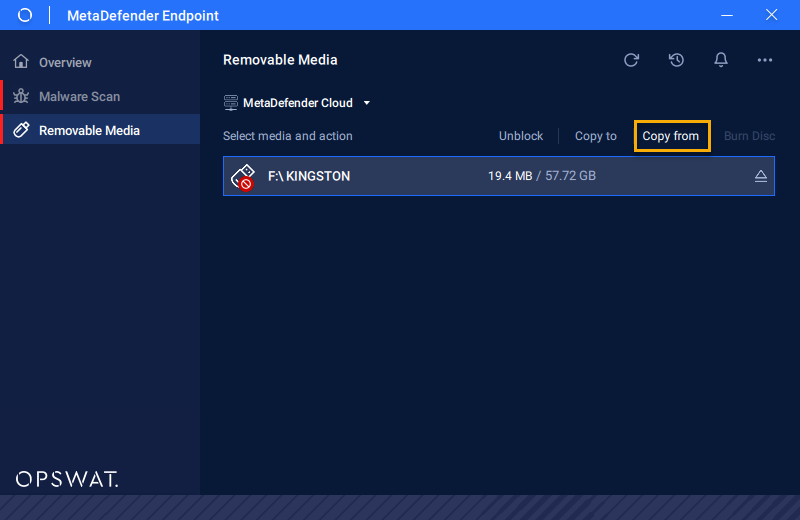Eject the F:\ KINGSTON drive
The height and width of the screenshot is (520, 800).
coord(761,176)
